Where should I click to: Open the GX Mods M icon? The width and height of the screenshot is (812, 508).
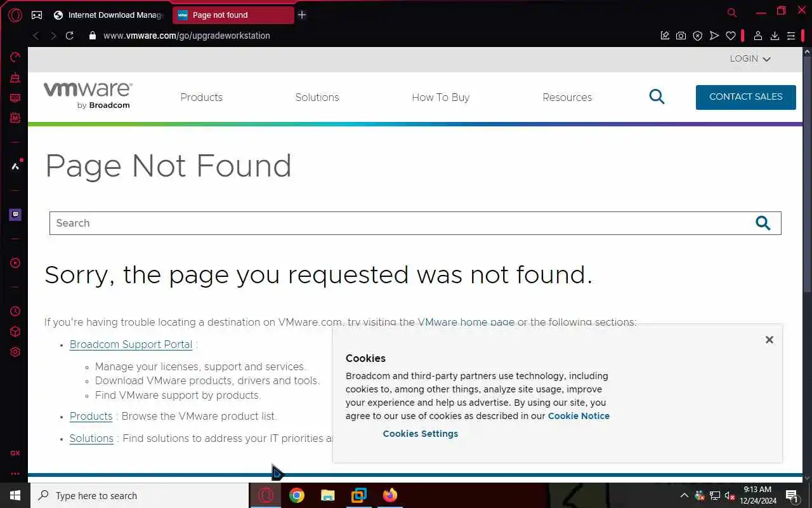point(15,118)
